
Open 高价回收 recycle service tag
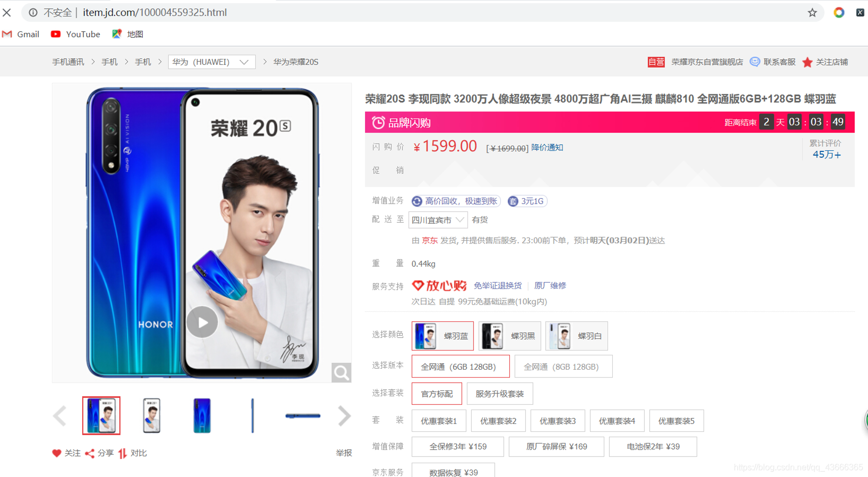point(456,201)
